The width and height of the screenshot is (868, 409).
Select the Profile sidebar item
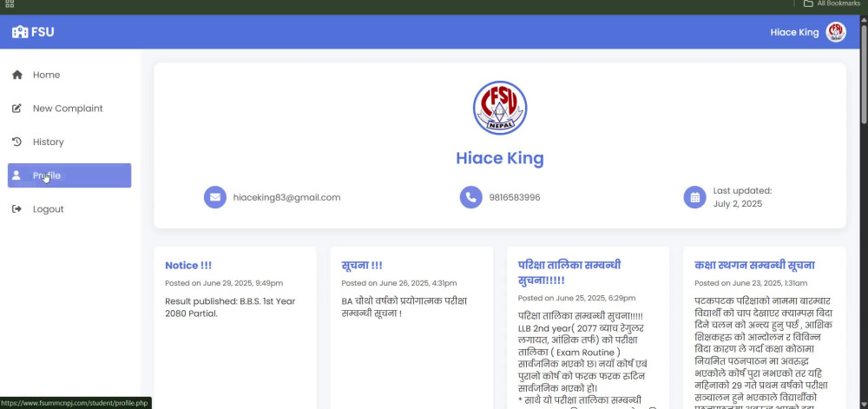(69, 175)
